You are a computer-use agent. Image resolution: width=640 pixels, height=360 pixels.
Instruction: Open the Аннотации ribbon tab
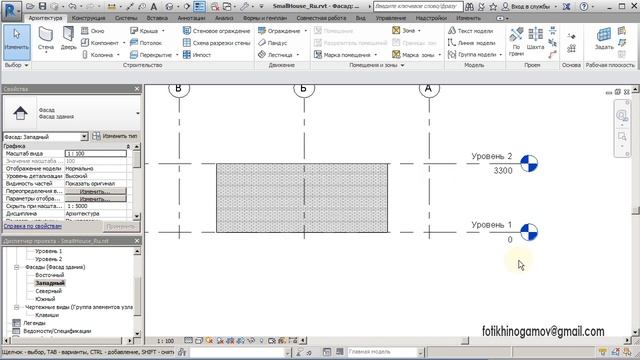(191, 18)
